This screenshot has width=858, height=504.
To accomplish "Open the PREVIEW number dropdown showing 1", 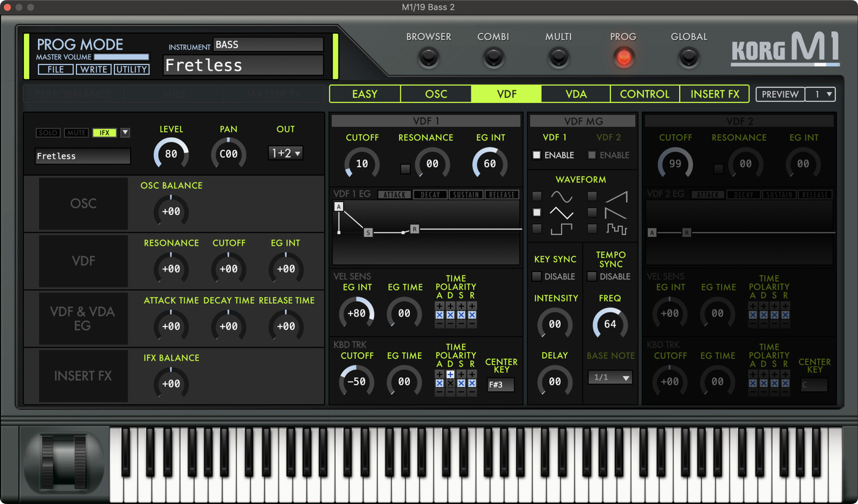I will 821,94.
